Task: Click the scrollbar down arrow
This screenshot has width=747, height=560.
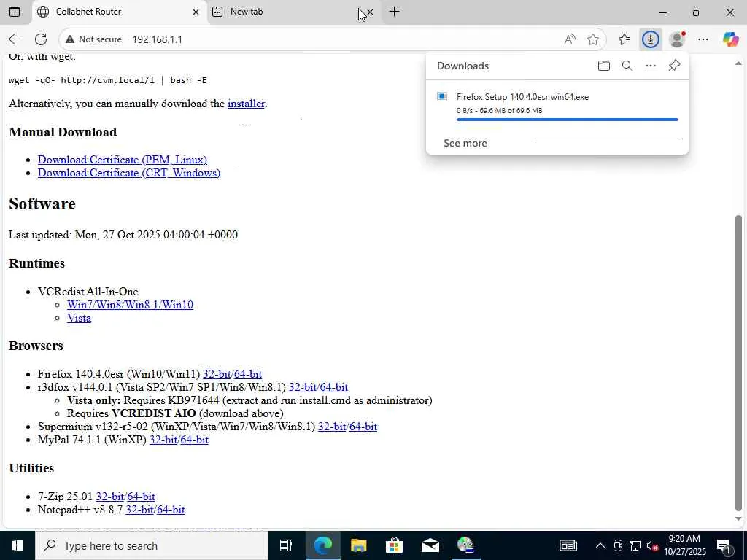Action: click(739, 519)
